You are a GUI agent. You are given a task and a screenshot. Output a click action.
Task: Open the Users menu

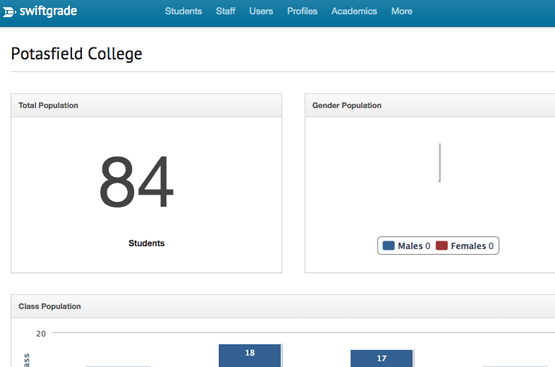coord(261,11)
